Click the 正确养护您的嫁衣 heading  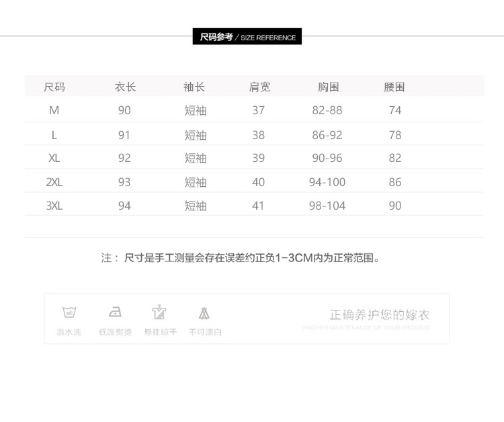click(380, 314)
